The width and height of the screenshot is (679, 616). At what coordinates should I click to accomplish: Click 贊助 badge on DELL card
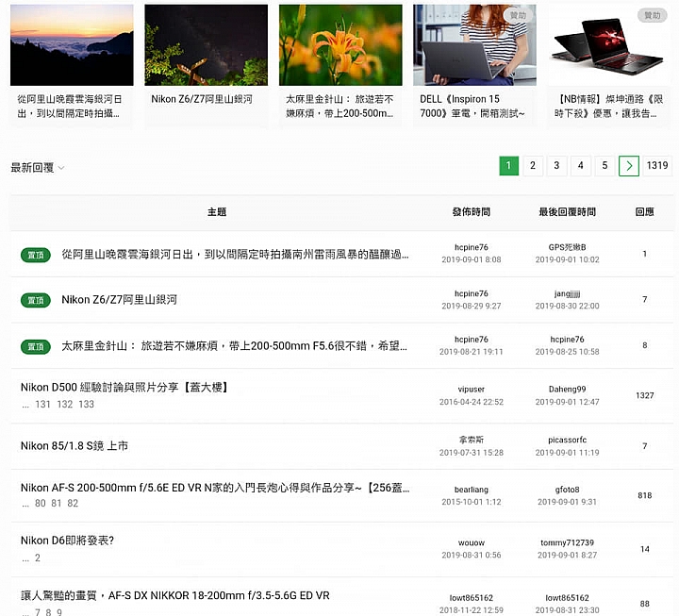tap(518, 16)
